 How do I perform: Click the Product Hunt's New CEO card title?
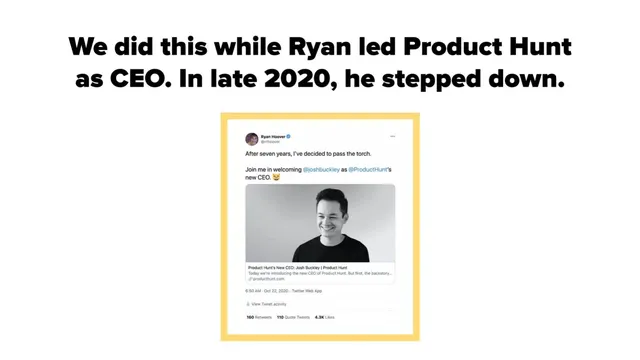pyautogui.click(x=298, y=268)
